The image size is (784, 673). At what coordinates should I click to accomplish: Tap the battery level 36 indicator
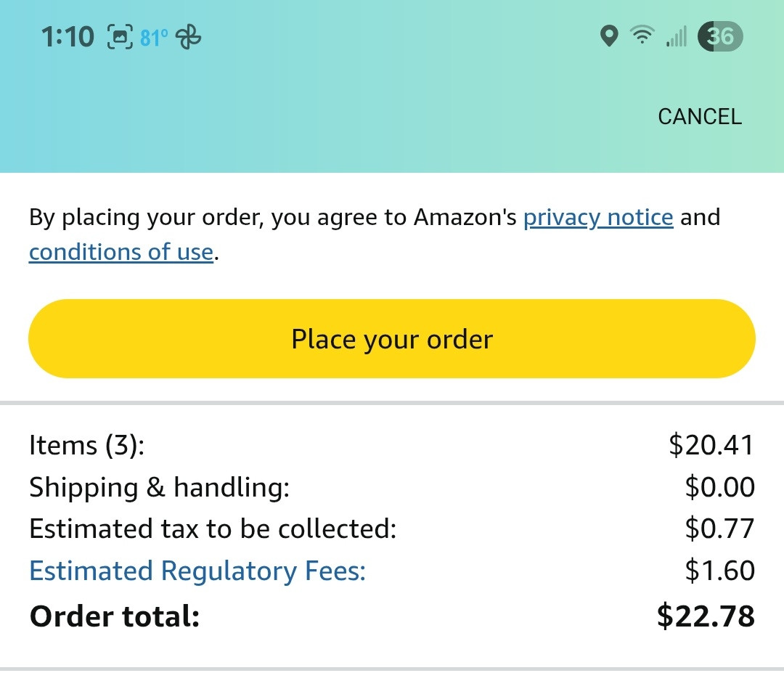click(x=720, y=36)
